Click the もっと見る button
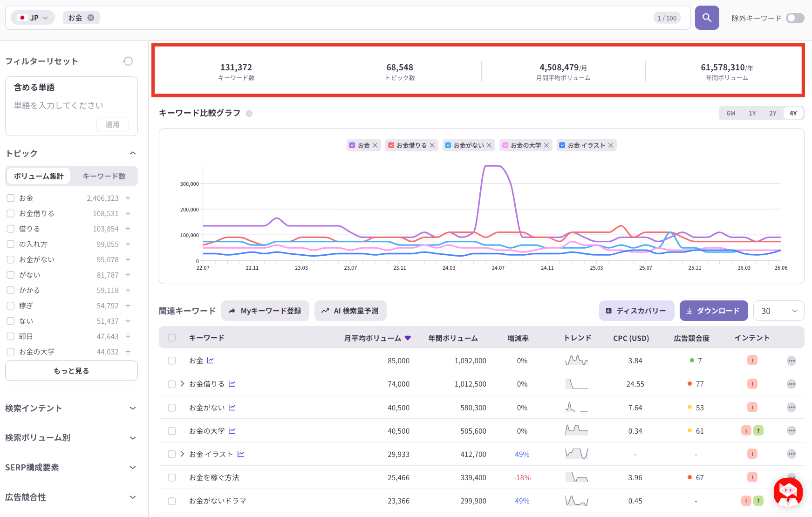 pos(71,371)
